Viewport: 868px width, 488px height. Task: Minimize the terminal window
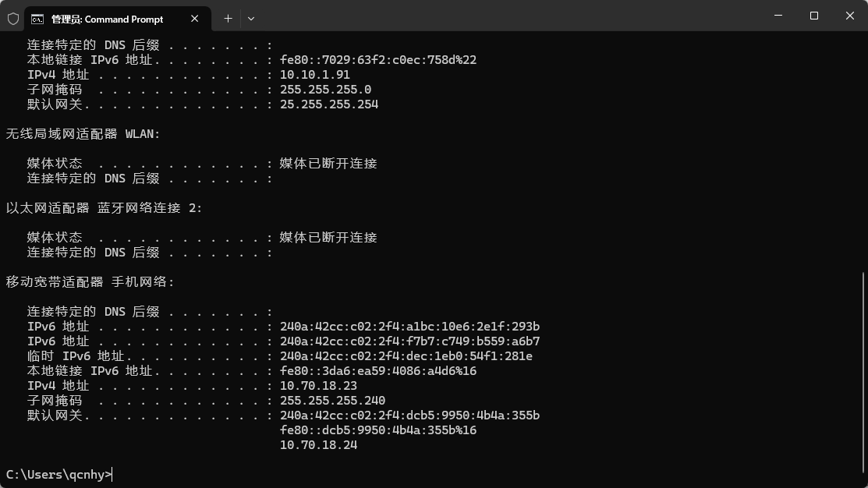click(778, 16)
